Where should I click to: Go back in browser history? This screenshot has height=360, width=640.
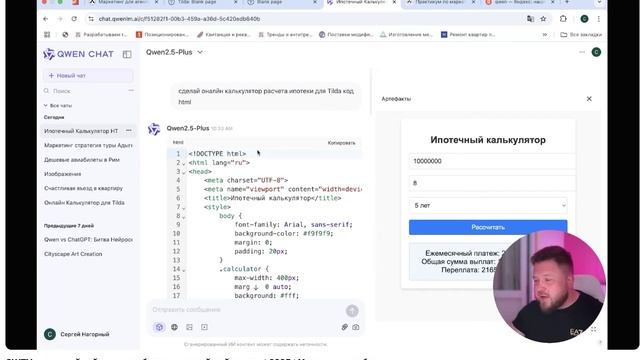point(46,19)
